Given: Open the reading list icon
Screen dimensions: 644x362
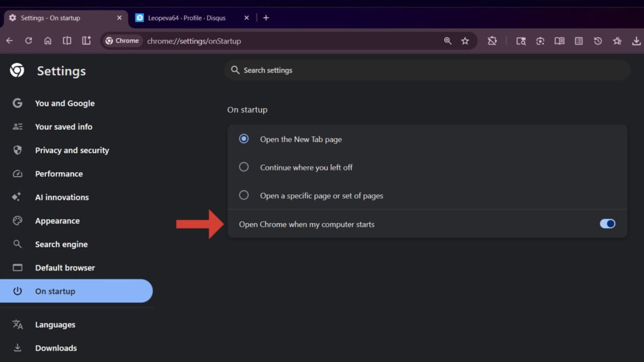Looking at the screenshot, I should tap(579, 41).
